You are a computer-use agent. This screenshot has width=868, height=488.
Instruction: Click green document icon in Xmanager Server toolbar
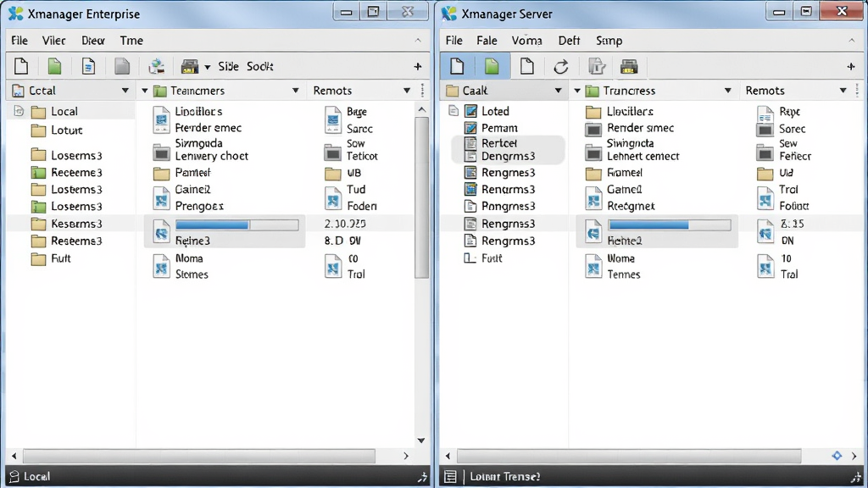point(492,66)
